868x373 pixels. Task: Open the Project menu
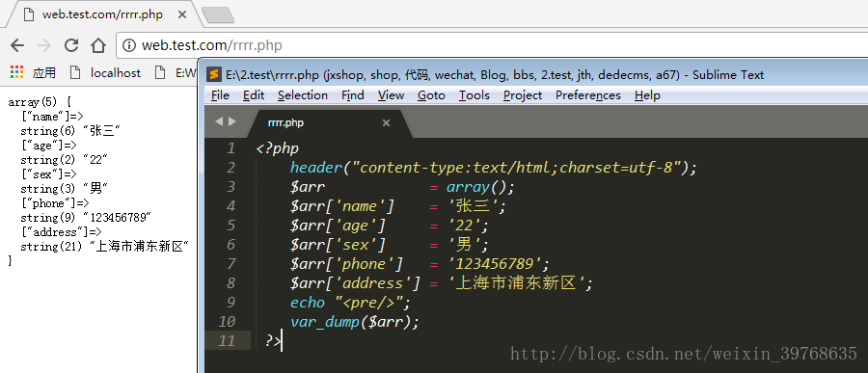pos(523,95)
